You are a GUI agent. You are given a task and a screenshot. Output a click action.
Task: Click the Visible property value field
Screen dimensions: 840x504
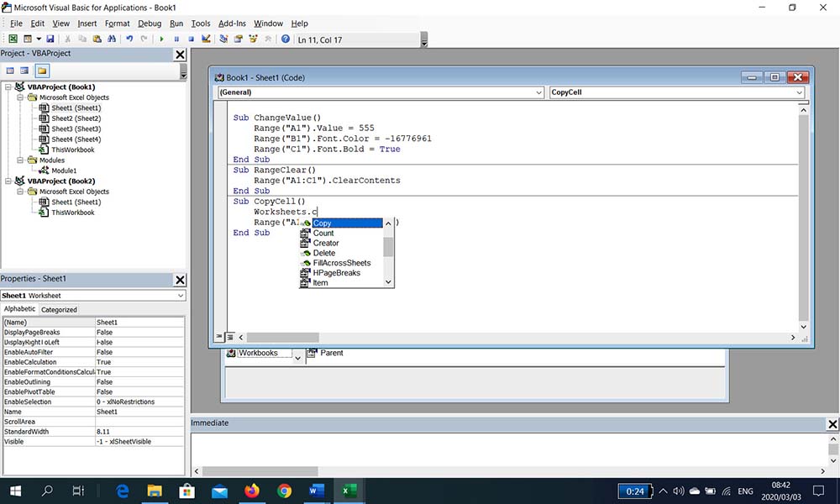139,441
